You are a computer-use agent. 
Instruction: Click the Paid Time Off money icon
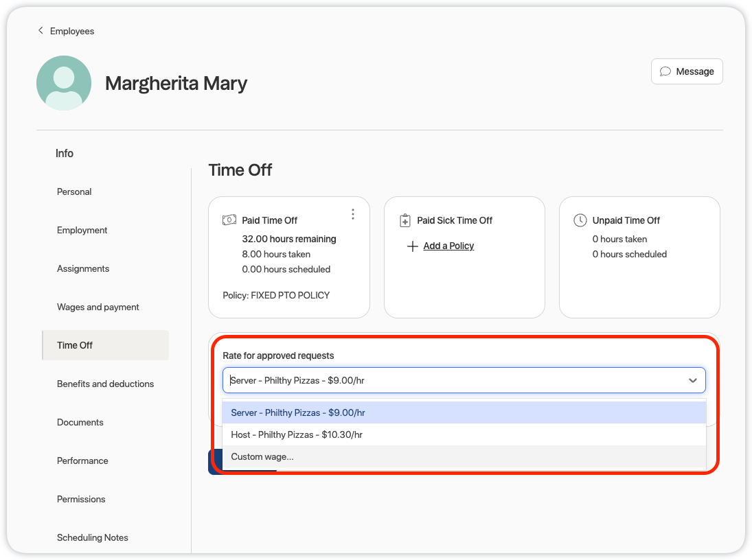(x=229, y=220)
